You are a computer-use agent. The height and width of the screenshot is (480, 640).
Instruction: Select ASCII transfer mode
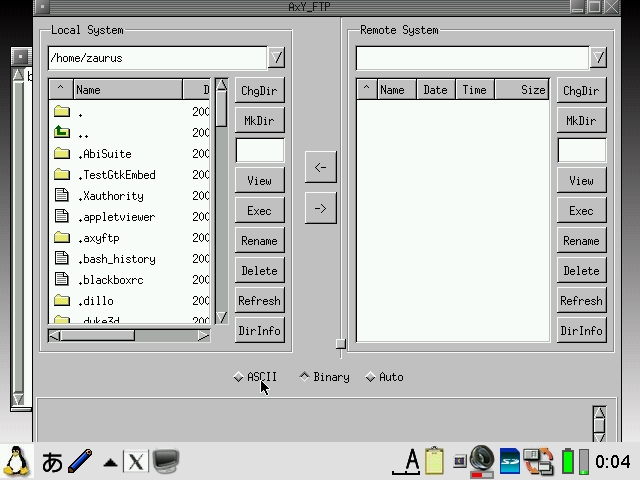tap(238, 377)
